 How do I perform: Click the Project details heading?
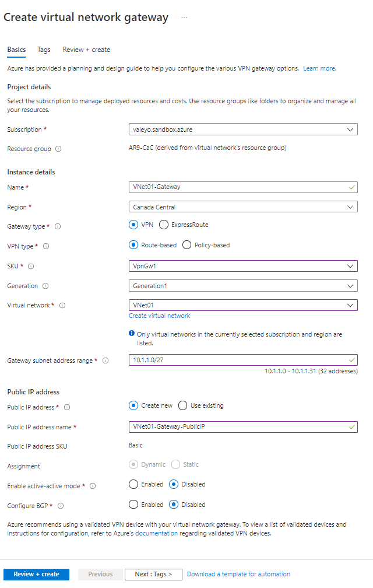point(29,86)
